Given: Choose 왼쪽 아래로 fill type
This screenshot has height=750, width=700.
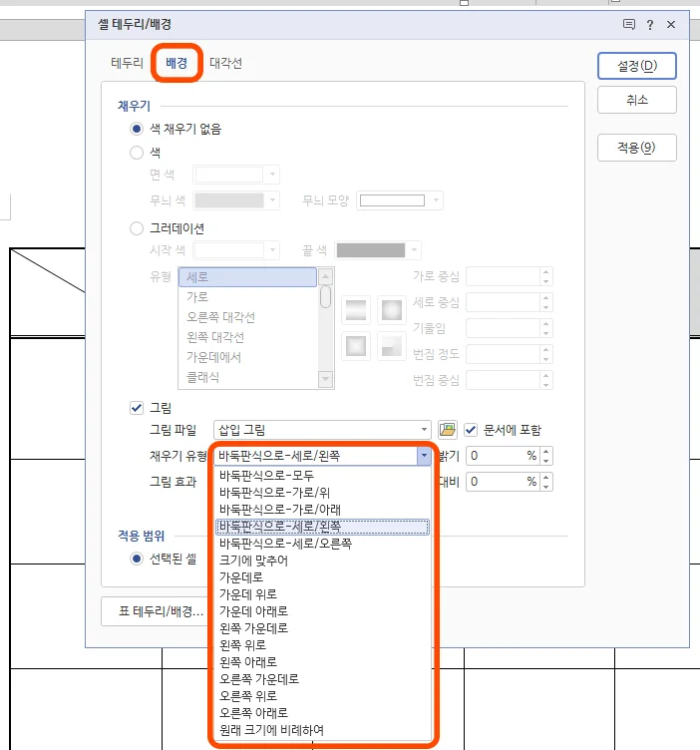Looking at the screenshot, I should point(323,662).
